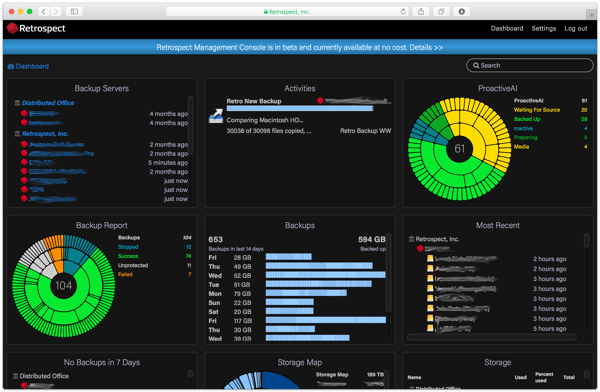
Task: Click the Backup Servers panel scrollbar
Action: (190, 126)
